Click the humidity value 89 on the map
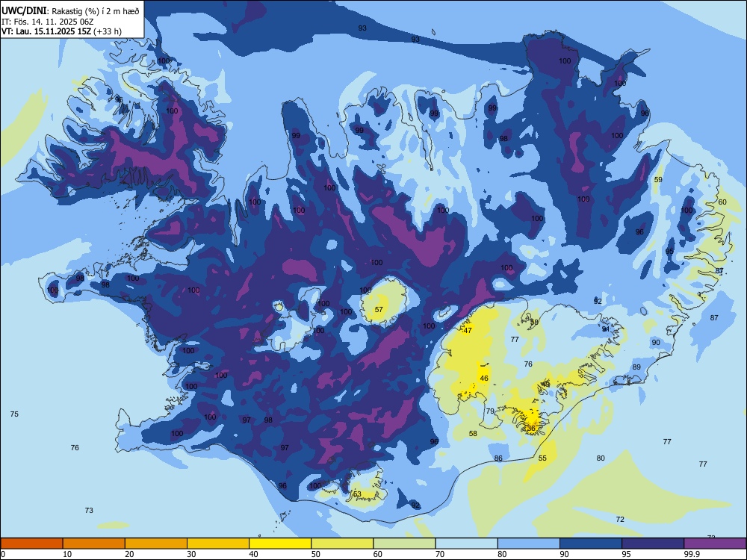Image resolution: width=747 pixels, height=560 pixels. click(x=636, y=367)
